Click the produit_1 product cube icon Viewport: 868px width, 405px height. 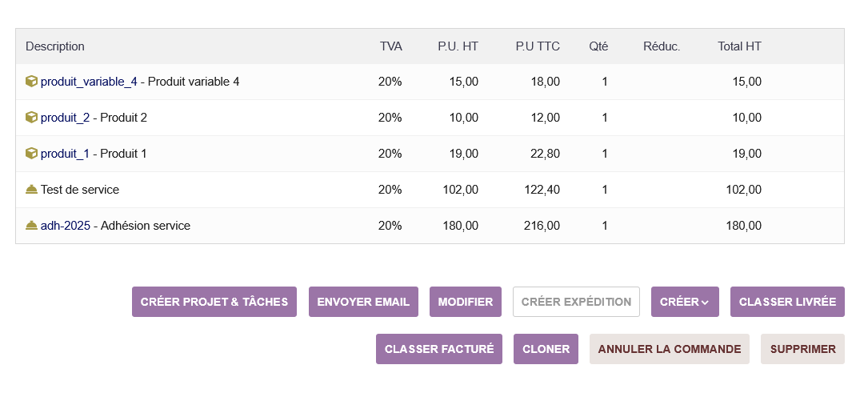(31, 153)
